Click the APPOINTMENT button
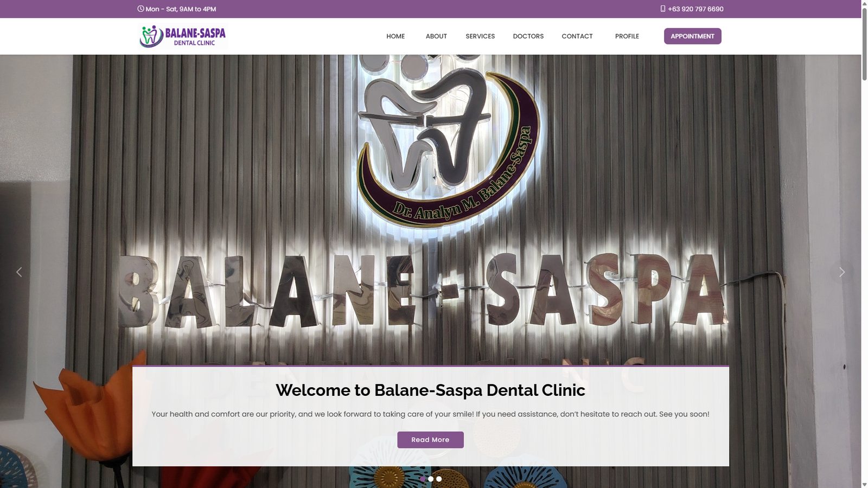Screen dimensions: 868x488 [x=693, y=36]
